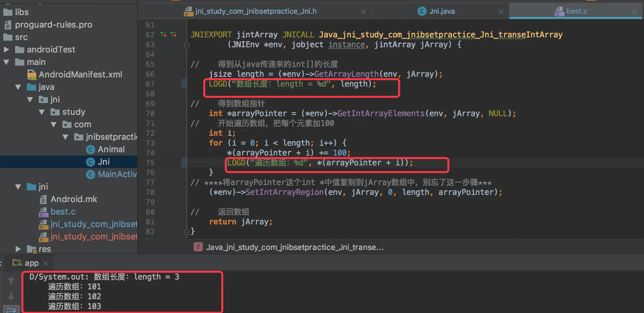The height and width of the screenshot is (313, 644).
Task: Click the res folder icon
Action: coord(32,249)
